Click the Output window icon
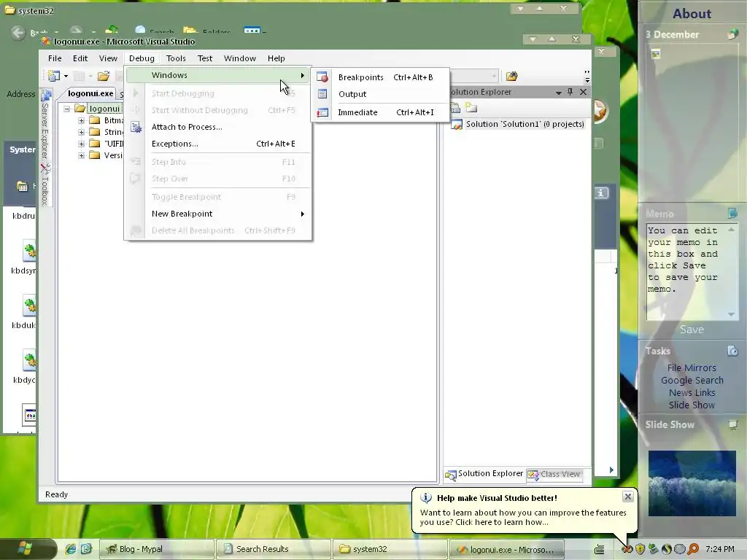This screenshot has height=560, width=747. point(322,94)
